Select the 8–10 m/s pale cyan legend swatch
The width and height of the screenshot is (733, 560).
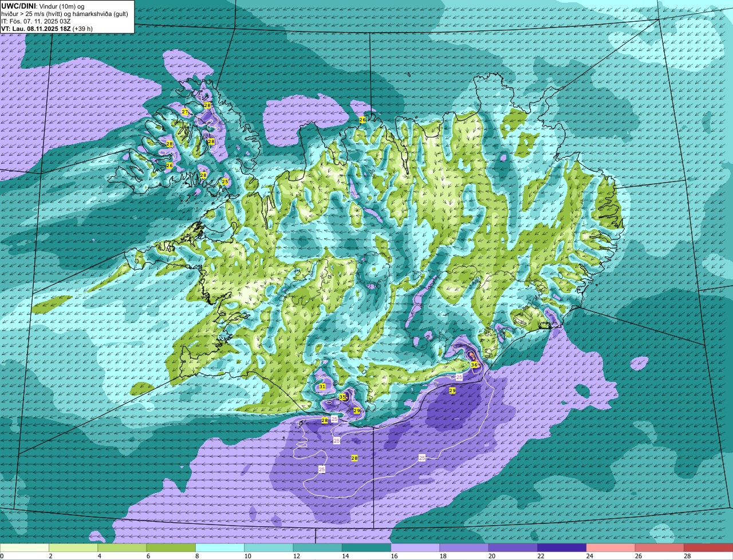(x=220, y=548)
